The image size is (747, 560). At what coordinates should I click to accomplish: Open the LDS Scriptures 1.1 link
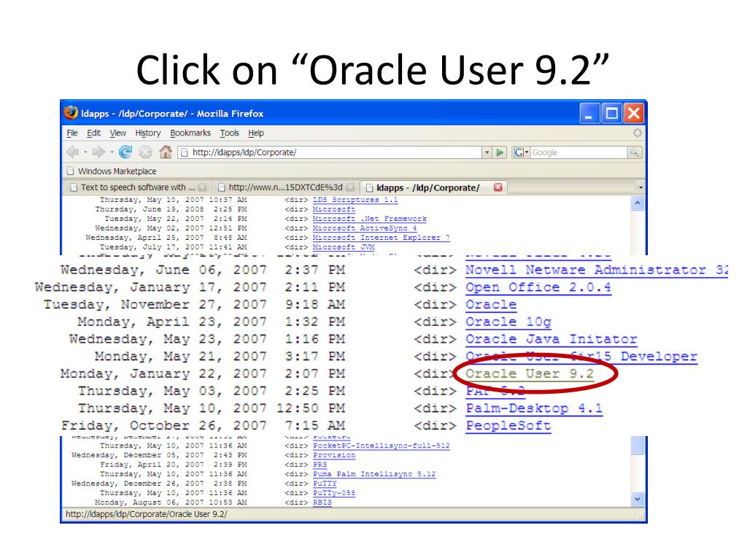(x=355, y=200)
